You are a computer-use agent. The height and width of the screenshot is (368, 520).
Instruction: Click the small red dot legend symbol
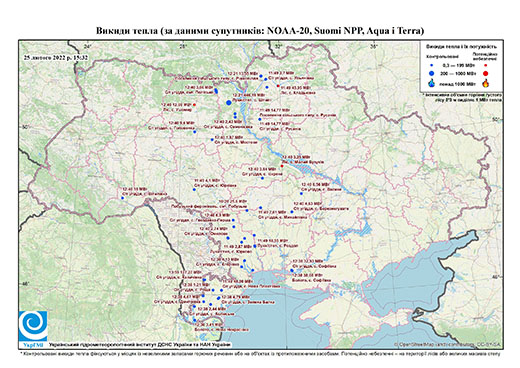[486, 65]
